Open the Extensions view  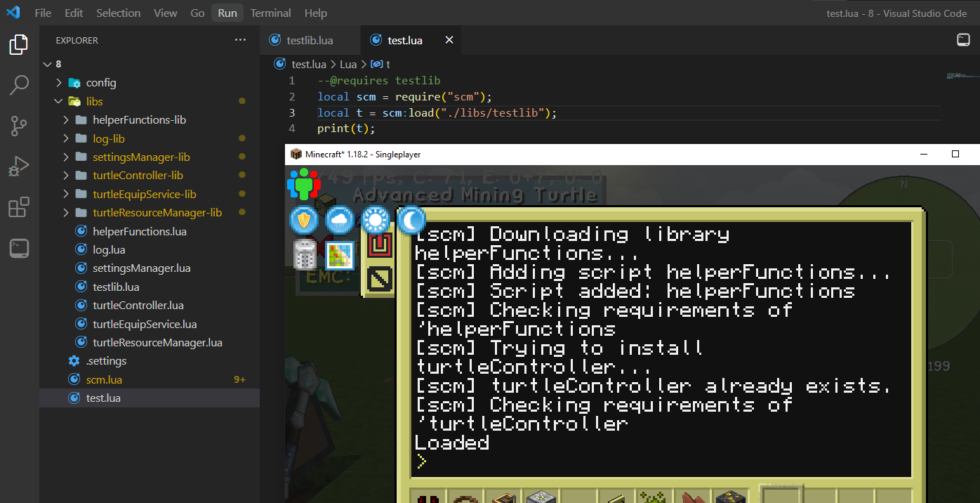[x=19, y=207]
